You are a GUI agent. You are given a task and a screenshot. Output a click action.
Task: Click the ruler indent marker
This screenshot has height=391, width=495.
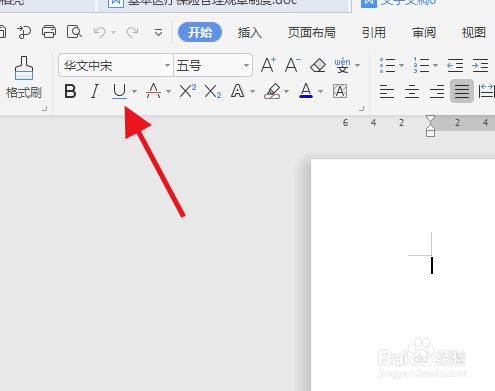pos(430,126)
